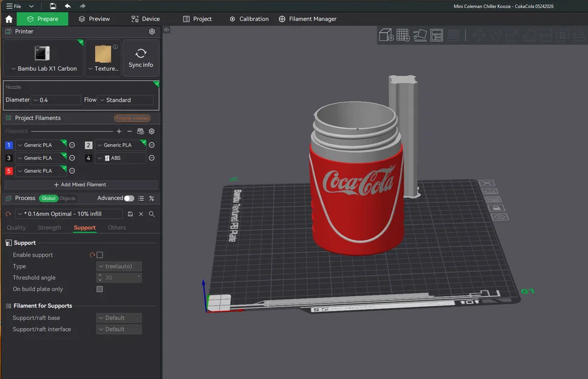
Task: Undo the last action
Action: [68, 6]
